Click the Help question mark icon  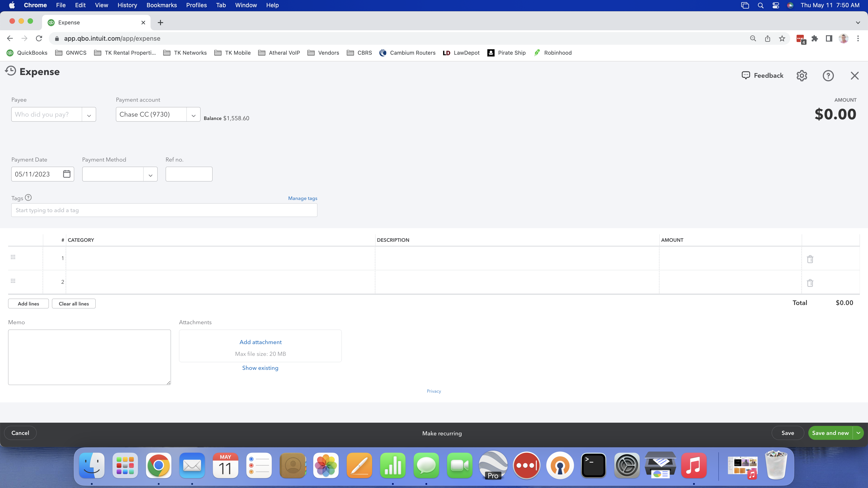(x=828, y=75)
